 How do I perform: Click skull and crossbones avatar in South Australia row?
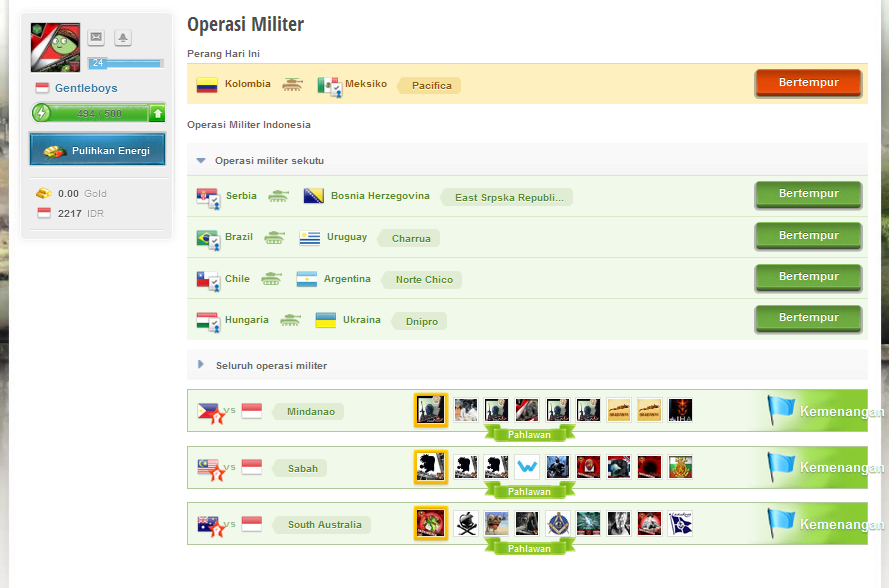click(x=466, y=523)
